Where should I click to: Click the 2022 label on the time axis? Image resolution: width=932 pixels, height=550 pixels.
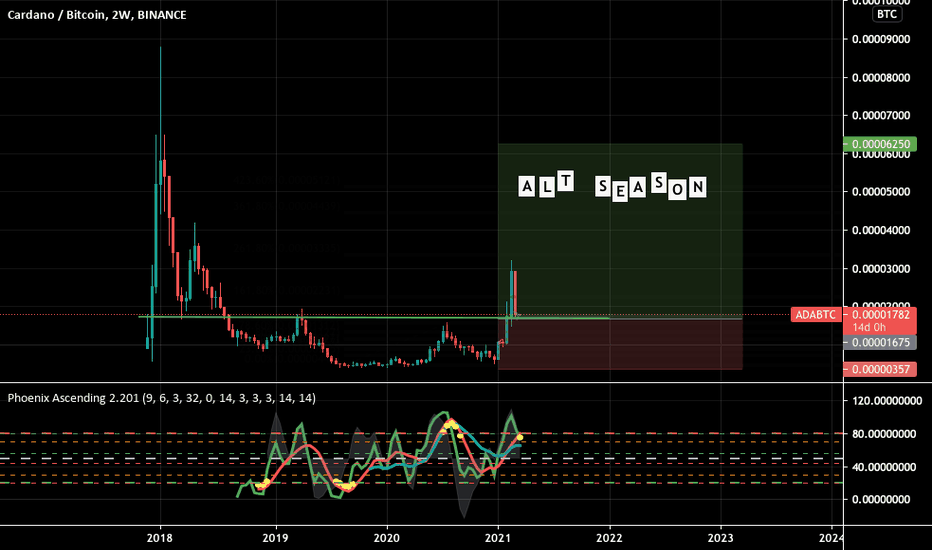tap(609, 538)
